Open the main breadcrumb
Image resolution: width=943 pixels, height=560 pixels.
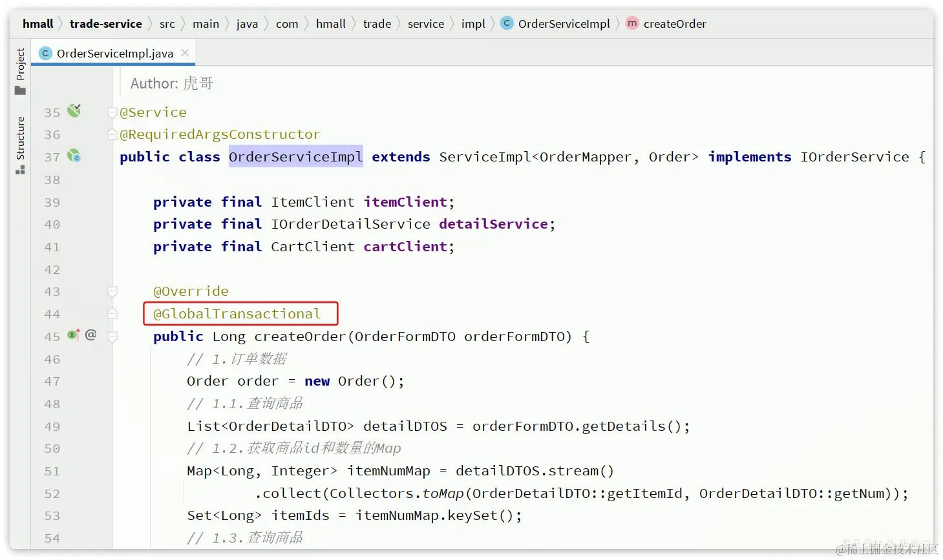point(206,24)
